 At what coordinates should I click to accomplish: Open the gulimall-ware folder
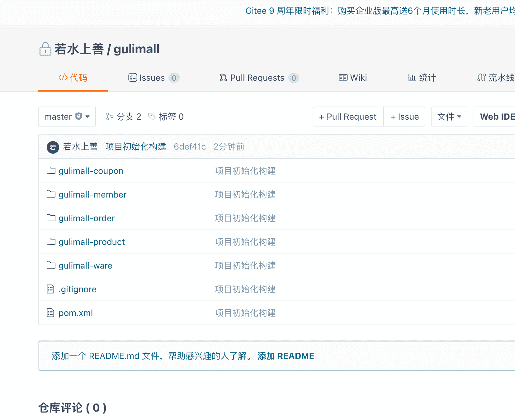point(85,265)
